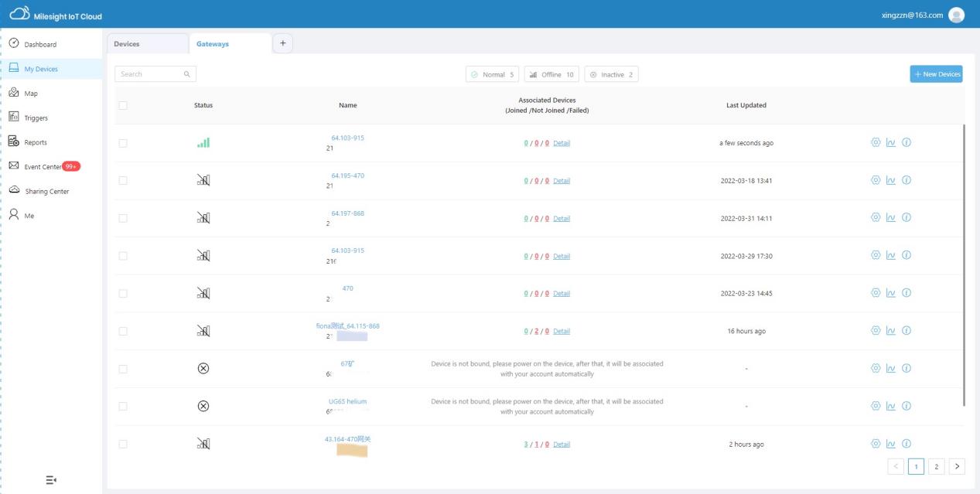Viewport: 980px width, 494px height.
Task: Go to page 2 of gateways
Action: (x=936, y=466)
